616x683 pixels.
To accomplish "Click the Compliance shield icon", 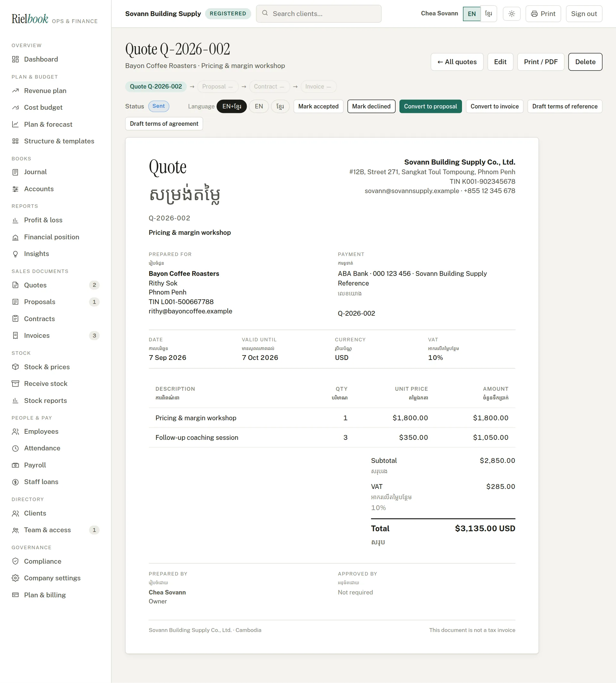I will tap(15, 561).
